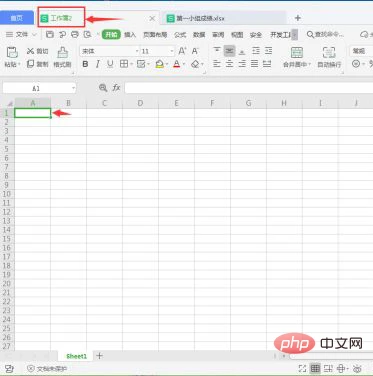Viewport: 373px width, 376px height.
Task: Click the Paste icon in ribbon
Action: [x=12, y=52]
